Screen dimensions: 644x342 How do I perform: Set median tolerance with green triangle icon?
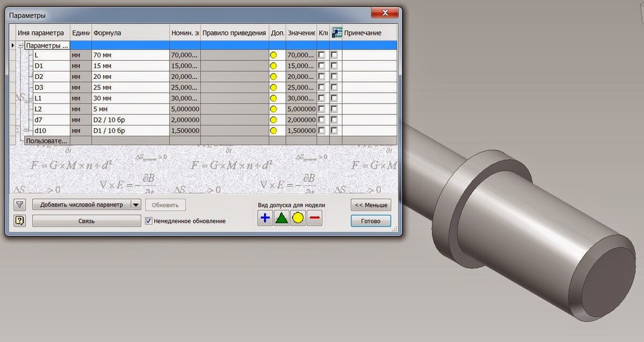pyautogui.click(x=282, y=218)
